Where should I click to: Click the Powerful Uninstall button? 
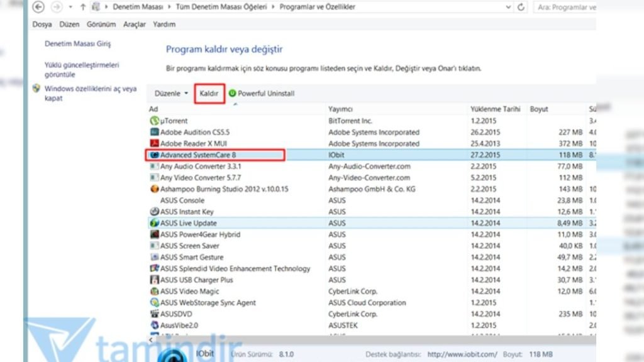coord(262,93)
